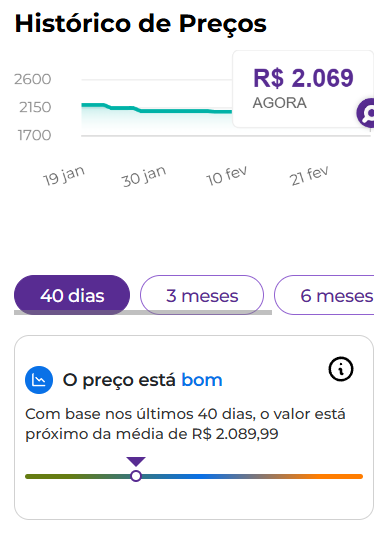Click the 30 jan date label

(x=144, y=176)
